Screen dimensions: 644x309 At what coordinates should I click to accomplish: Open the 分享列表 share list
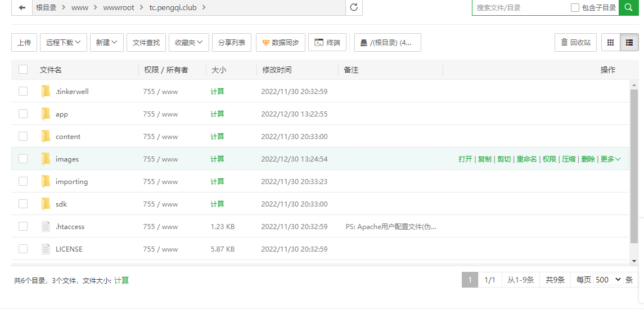232,42
